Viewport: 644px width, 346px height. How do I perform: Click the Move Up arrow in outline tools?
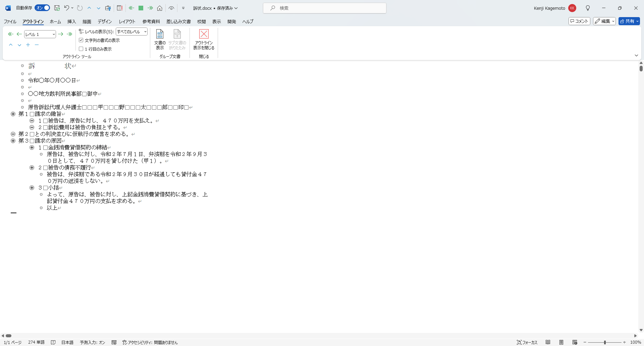coord(11,45)
